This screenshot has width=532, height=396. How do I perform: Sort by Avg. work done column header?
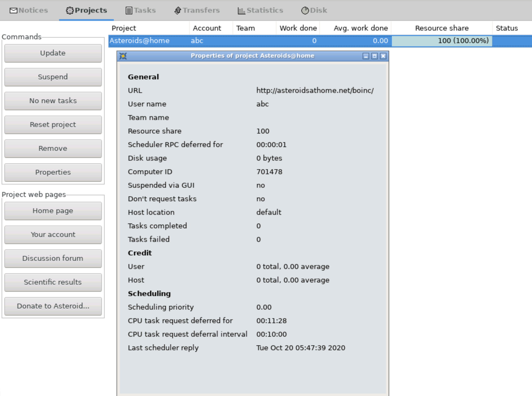[355, 28]
